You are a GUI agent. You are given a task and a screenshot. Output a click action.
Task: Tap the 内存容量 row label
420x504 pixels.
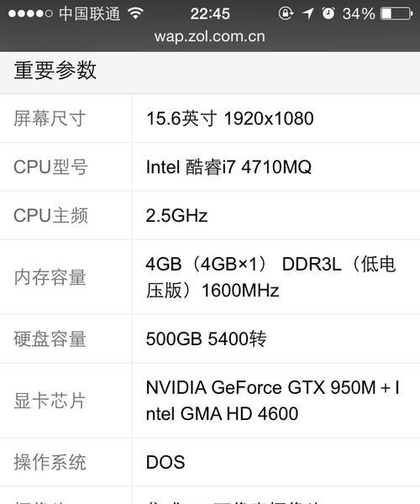[50, 277]
